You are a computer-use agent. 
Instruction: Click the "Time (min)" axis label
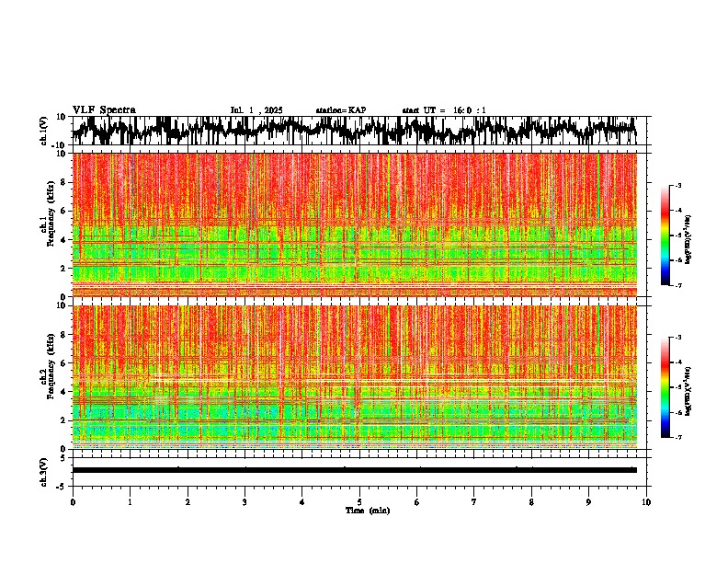click(x=368, y=511)
